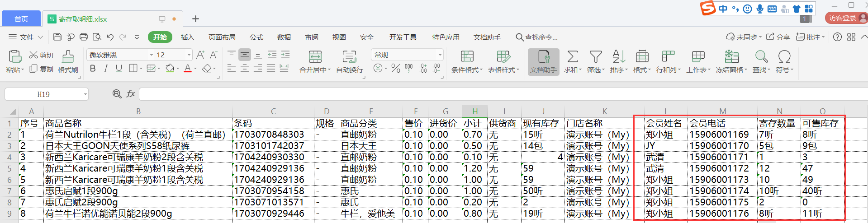The height and width of the screenshot is (223, 868).
Task: Toggle horizontal center alignment
Action: tap(245, 68)
